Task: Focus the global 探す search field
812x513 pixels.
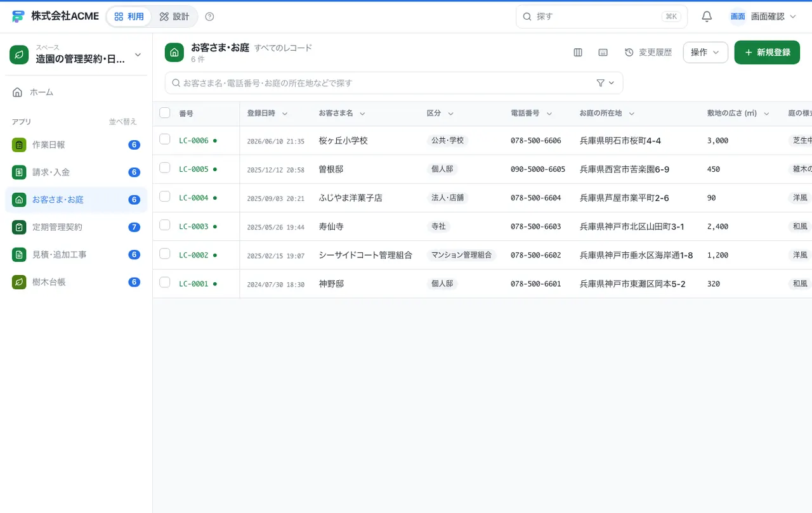Action: 601,16
